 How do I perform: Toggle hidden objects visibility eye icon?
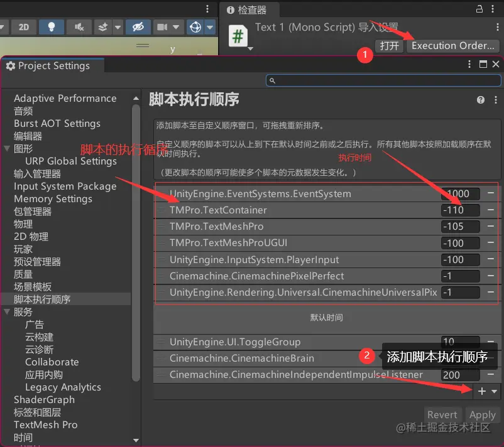click(138, 27)
